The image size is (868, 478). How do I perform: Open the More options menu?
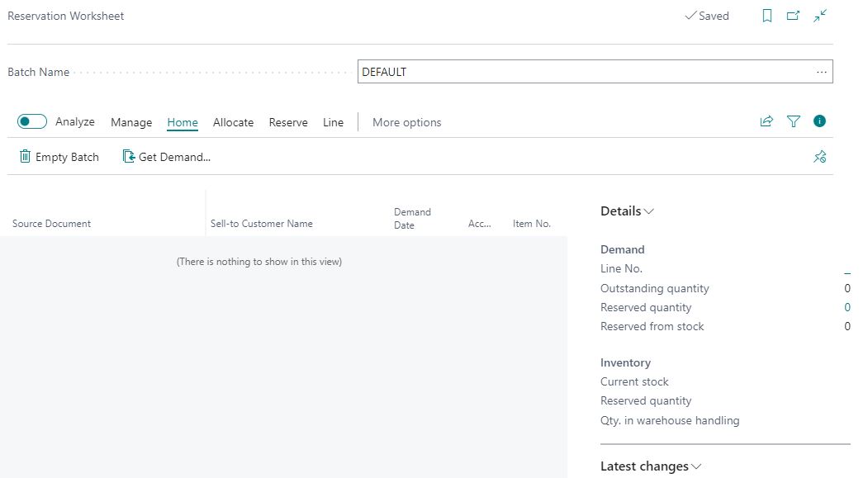pos(406,121)
